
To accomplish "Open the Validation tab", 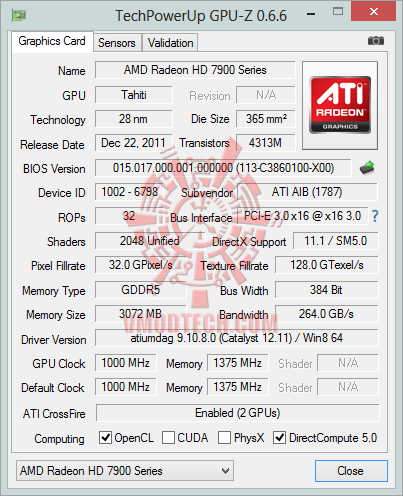I will tap(170, 43).
